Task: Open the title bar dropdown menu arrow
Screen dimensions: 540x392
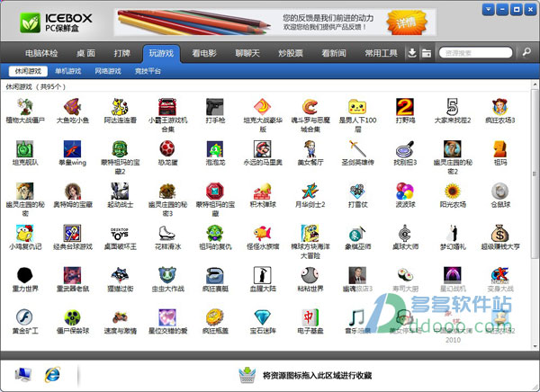Action: (x=488, y=10)
